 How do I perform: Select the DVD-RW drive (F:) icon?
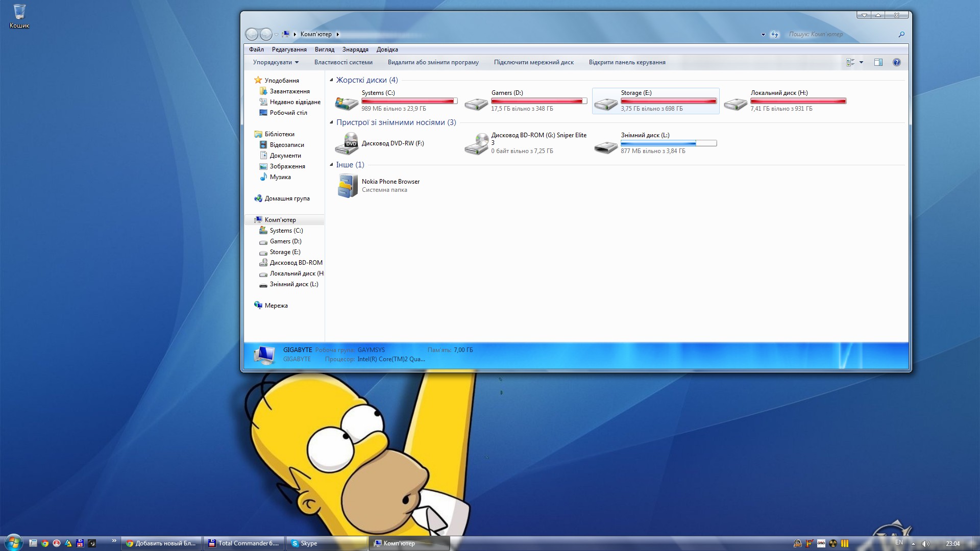[x=347, y=143]
